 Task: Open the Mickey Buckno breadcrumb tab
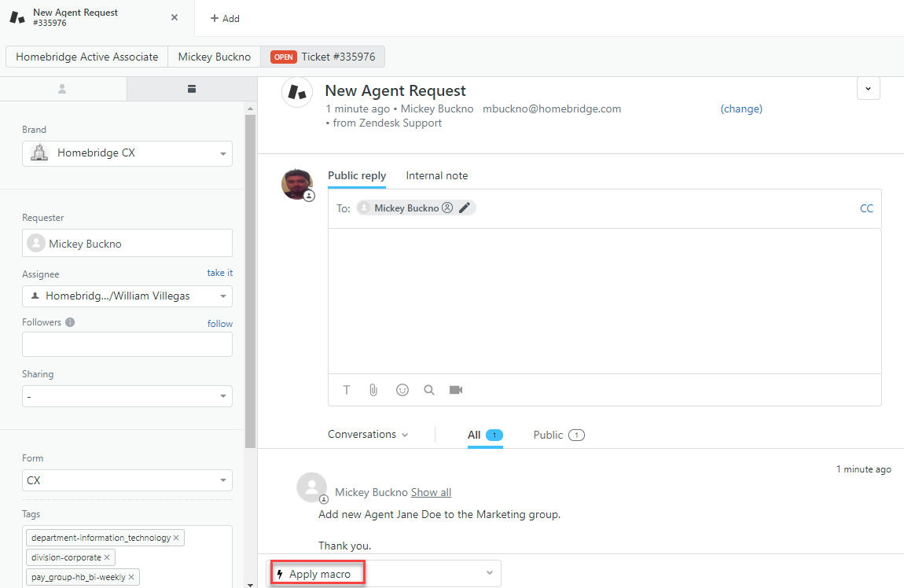(x=215, y=57)
